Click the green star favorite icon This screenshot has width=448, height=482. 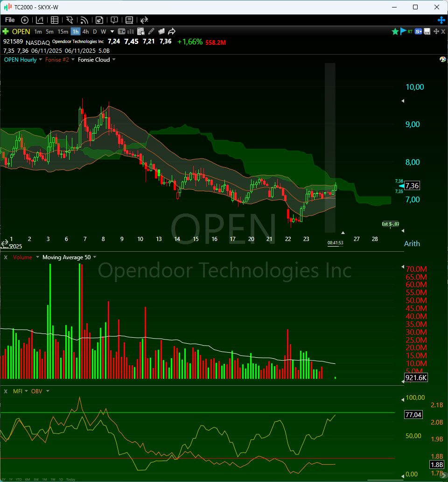coord(395,31)
